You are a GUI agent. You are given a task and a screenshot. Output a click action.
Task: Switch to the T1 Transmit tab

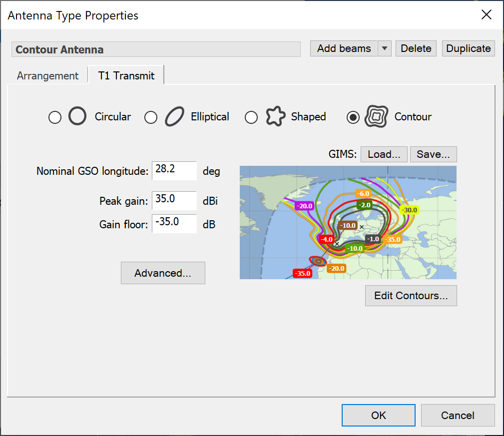pos(126,75)
